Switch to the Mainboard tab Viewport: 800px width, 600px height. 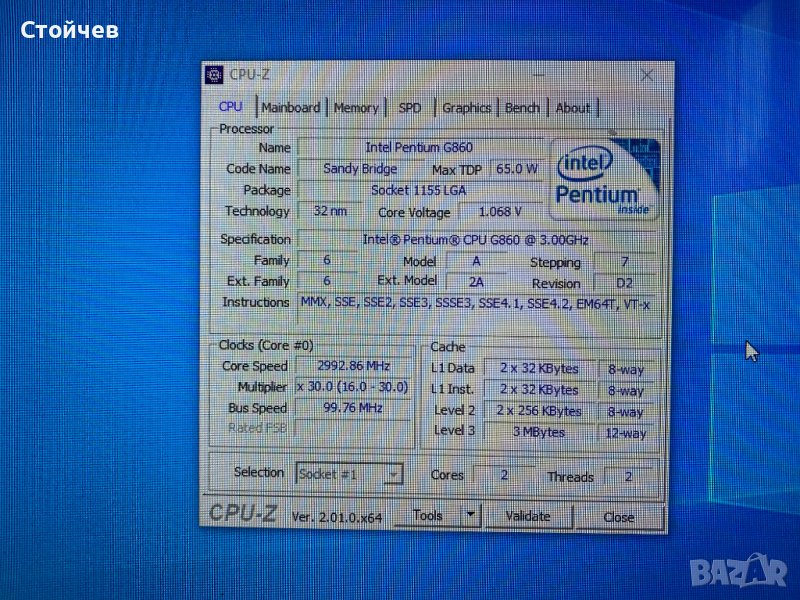coord(291,108)
